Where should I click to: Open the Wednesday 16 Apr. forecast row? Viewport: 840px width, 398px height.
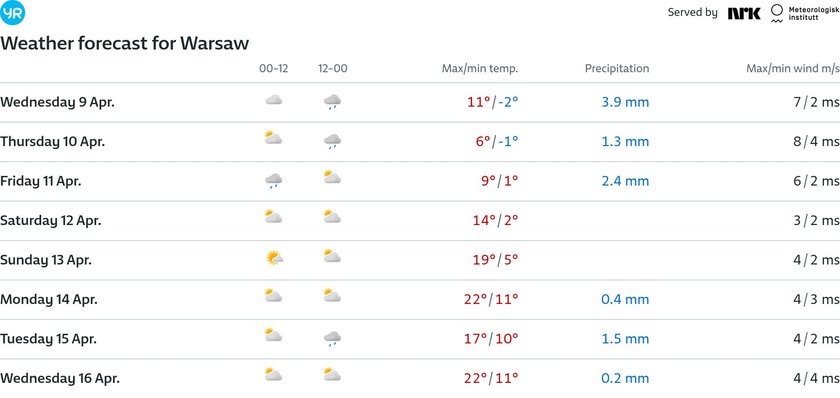click(420, 378)
